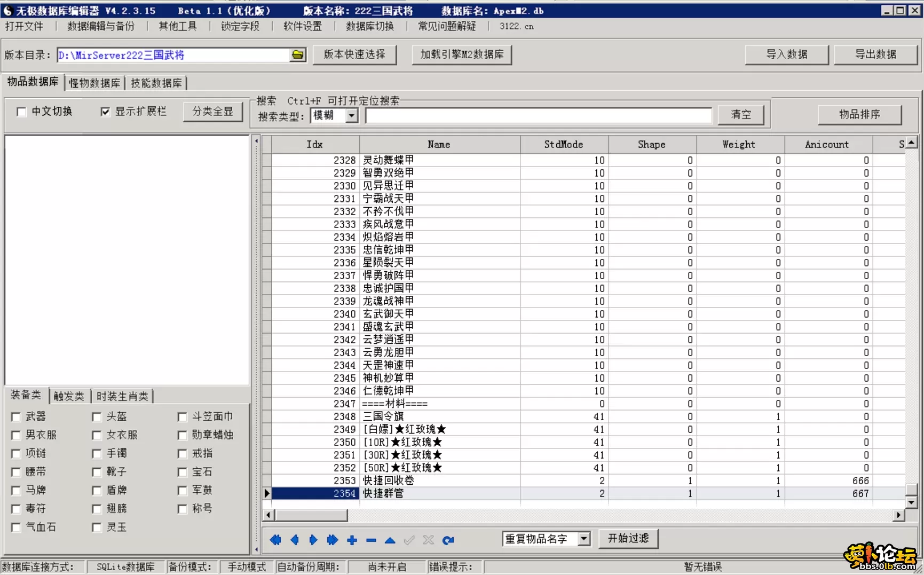Click horizontal scrollbar thumb of grid
This screenshot has height=575, width=924.
pyautogui.click(x=311, y=515)
